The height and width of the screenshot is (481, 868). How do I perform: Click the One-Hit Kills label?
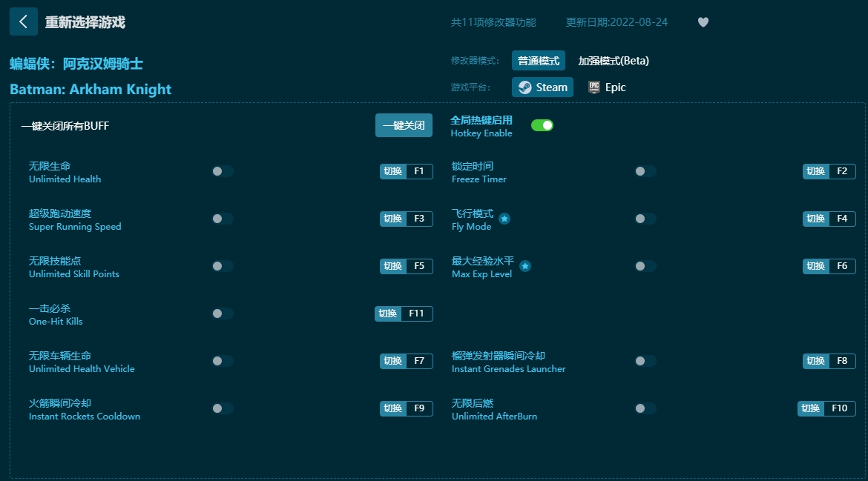[x=56, y=321]
